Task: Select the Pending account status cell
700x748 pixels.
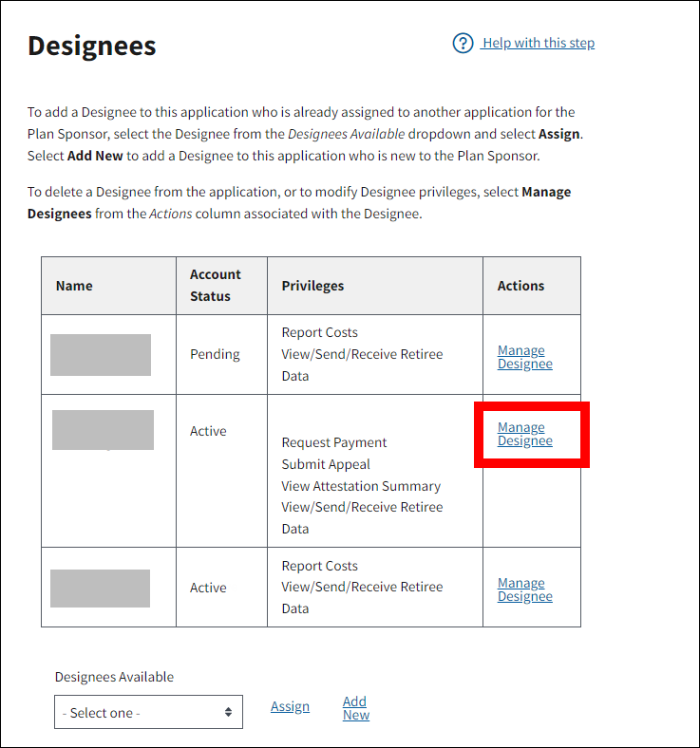Action: (x=215, y=354)
